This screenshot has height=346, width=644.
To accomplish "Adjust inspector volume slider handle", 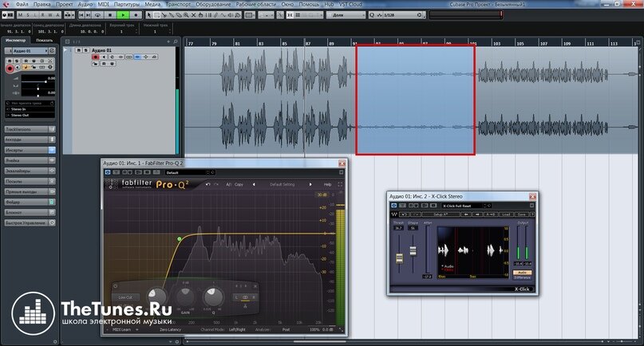I will [45, 81].
